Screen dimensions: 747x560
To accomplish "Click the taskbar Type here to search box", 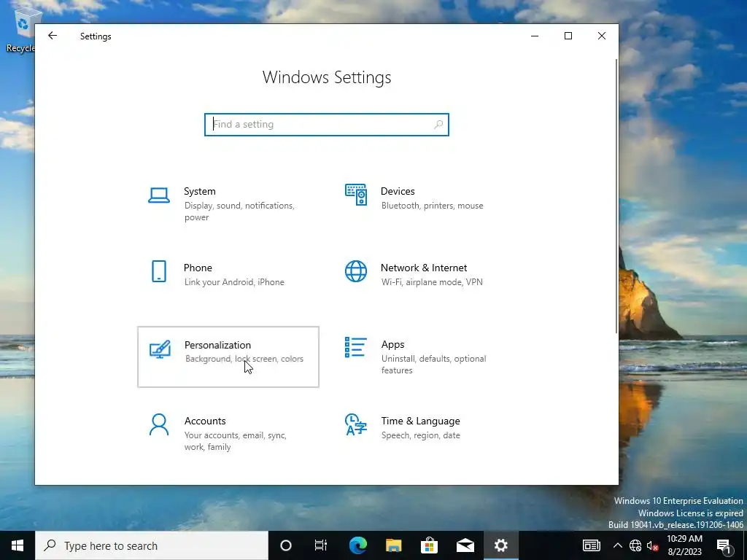I will click(x=152, y=545).
